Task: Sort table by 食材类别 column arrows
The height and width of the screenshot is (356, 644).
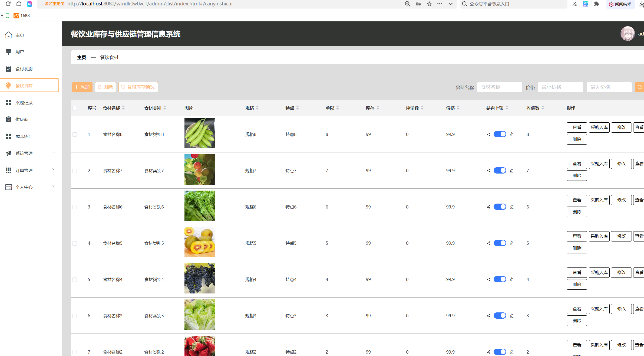Action: (x=165, y=108)
